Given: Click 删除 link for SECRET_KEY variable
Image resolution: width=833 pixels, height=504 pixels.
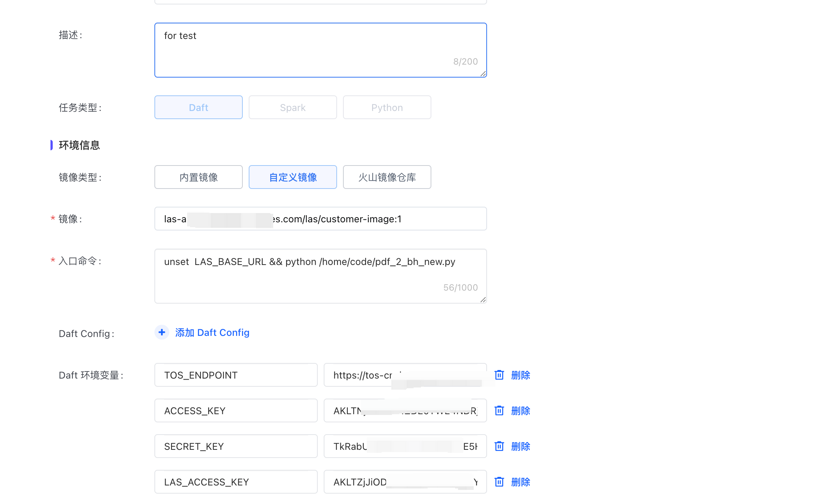Looking at the screenshot, I should [520, 446].
